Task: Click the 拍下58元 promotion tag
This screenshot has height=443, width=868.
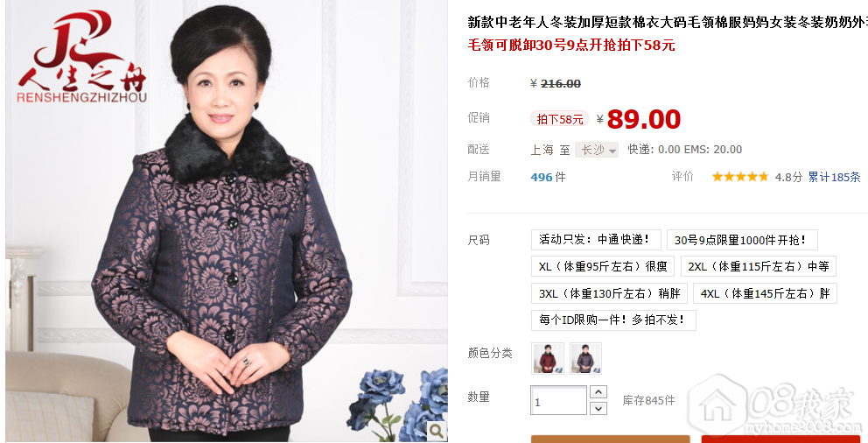Action: [x=560, y=119]
